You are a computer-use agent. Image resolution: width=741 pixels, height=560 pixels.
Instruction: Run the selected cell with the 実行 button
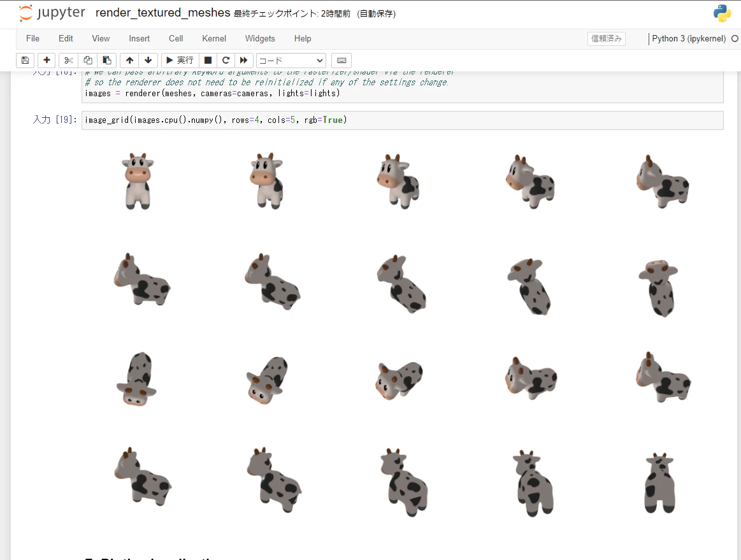pyautogui.click(x=179, y=60)
